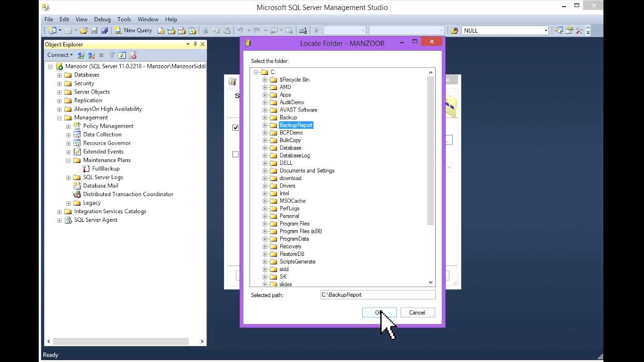Image resolution: width=644 pixels, height=362 pixels.
Task: Toggle the unchecked checkbox behind the Locate Folder dialog
Action: pos(235,154)
